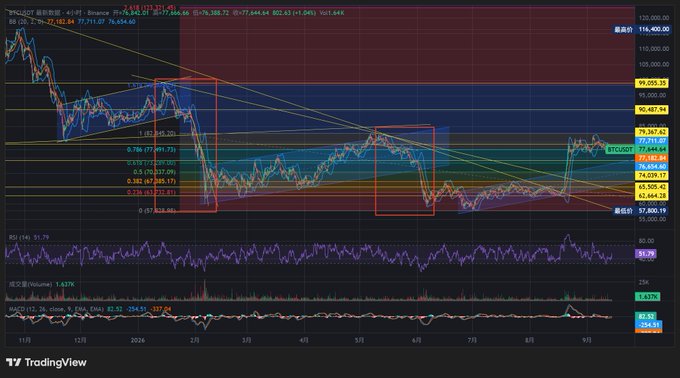Screen dimensions: 680x378
Task: Click 3月 on the time axis
Action: [x=247, y=340]
